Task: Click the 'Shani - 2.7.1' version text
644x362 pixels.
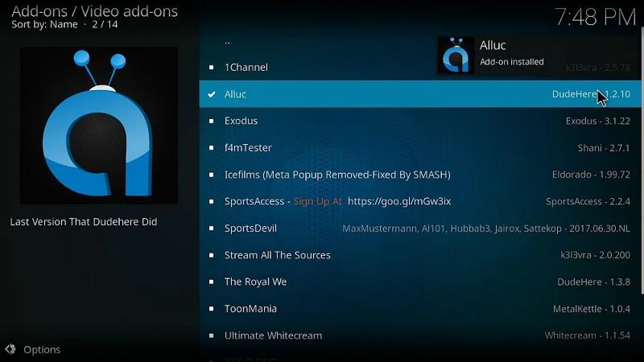Action: point(604,148)
